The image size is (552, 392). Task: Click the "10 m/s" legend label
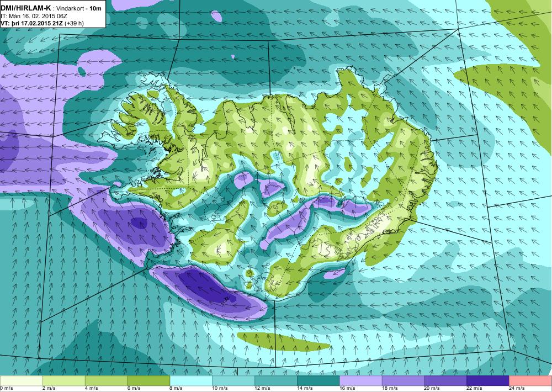(x=220, y=389)
